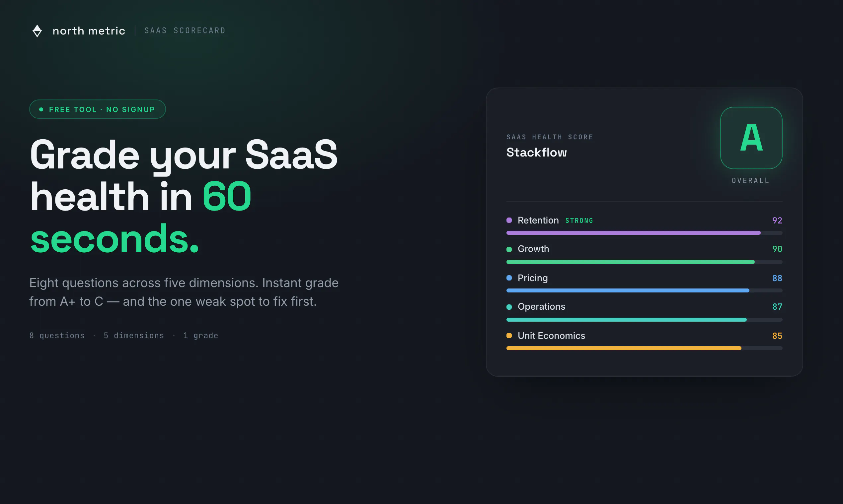This screenshot has height=504, width=843.
Task: Click the north metric diamond logo icon
Action: click(37, 31)
